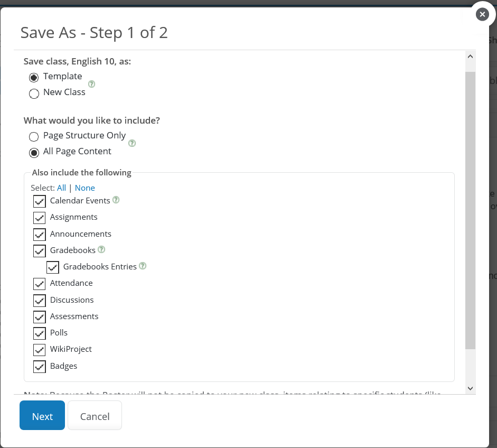Uncheck Calendar Events checkbox
Screen dimensions: 497x448
click(x=39, y=201)
